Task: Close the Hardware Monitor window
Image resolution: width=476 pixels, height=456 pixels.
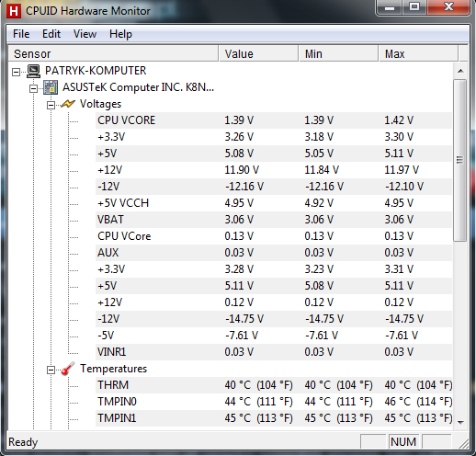Action: point(448,7)
